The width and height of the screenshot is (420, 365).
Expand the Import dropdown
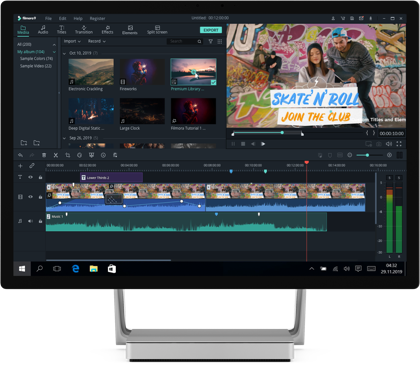click(72, 41)
